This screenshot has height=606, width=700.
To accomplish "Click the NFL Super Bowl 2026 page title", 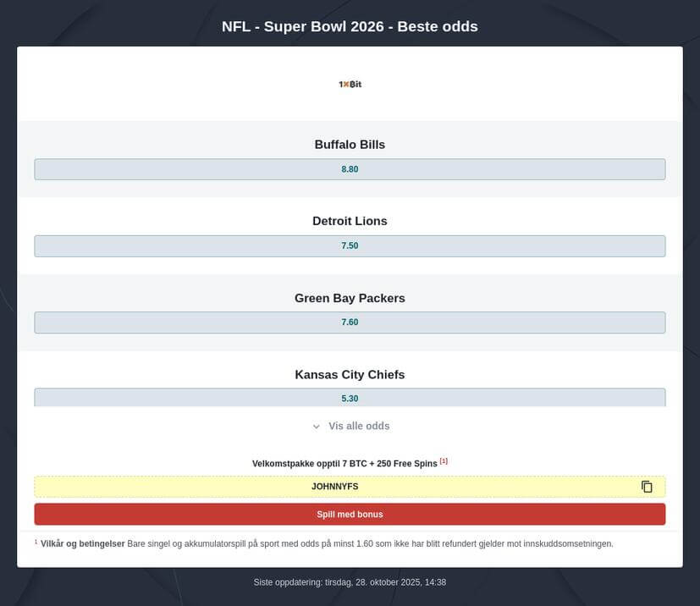I will click(350, 26).
